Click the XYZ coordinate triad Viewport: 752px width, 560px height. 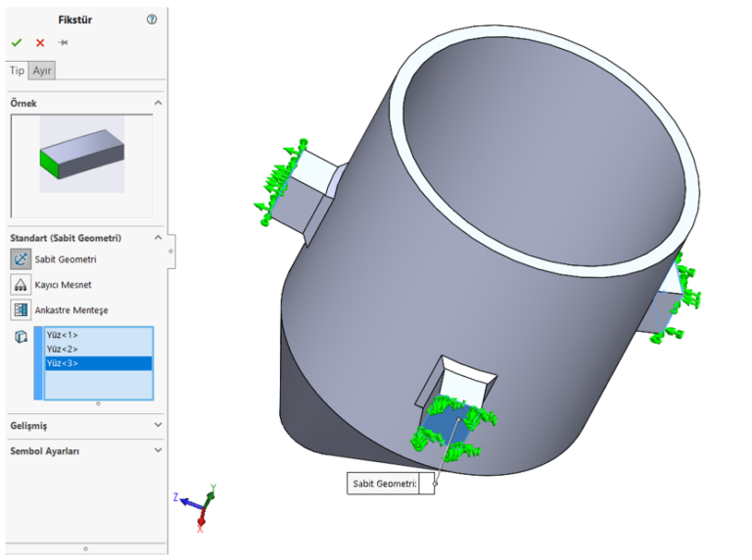pos(200,504)
